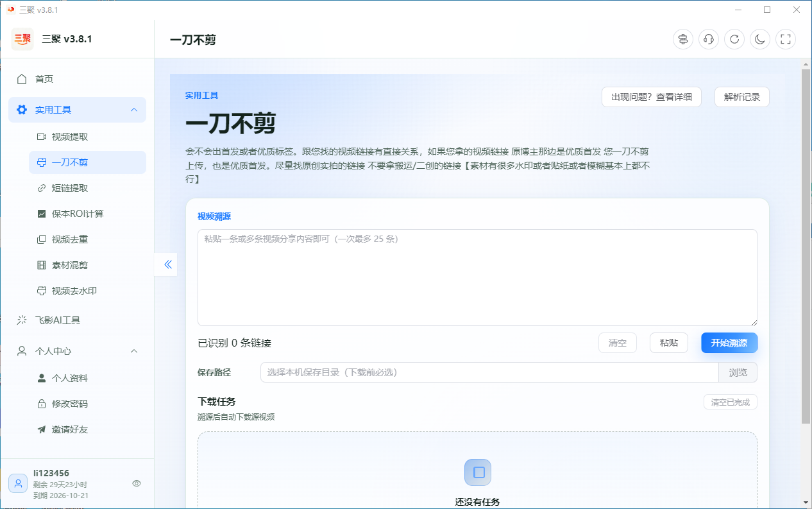Click the 浏览 browse button

738,372
